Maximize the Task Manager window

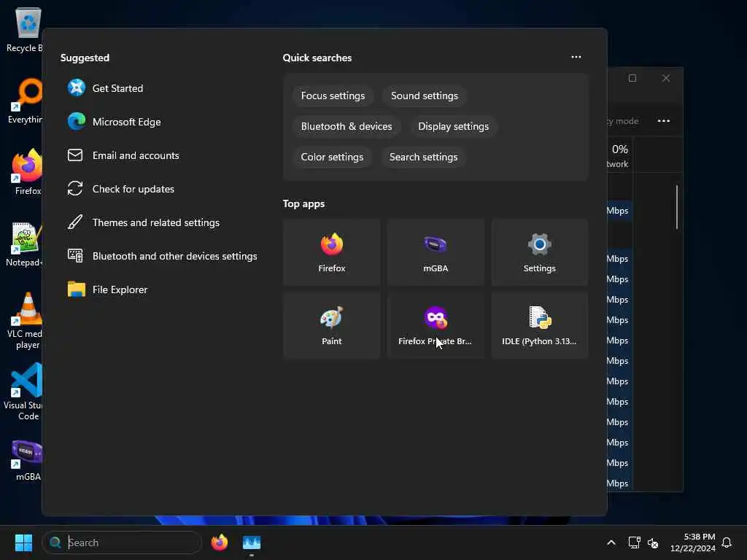click(632, 78)
